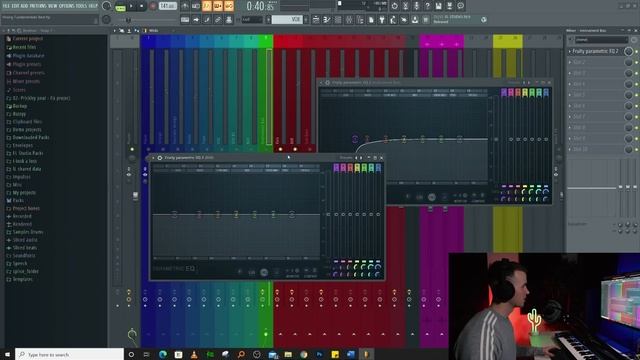Image resolution: width=640 pixels, height=360 pixels.
Task: Open the Slot 10 menu arrow
Action: pos(570,149)
